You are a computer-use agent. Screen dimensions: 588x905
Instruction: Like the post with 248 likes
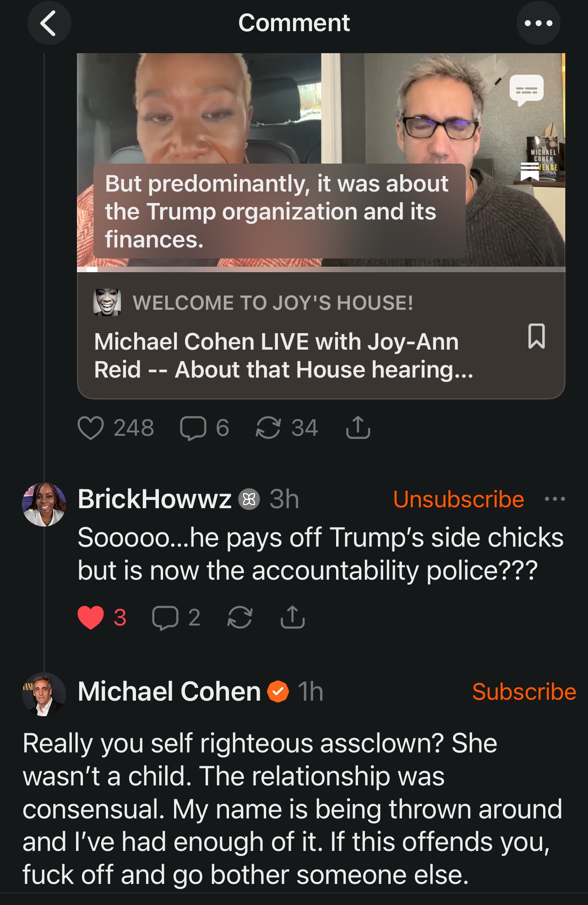[91, 428]
